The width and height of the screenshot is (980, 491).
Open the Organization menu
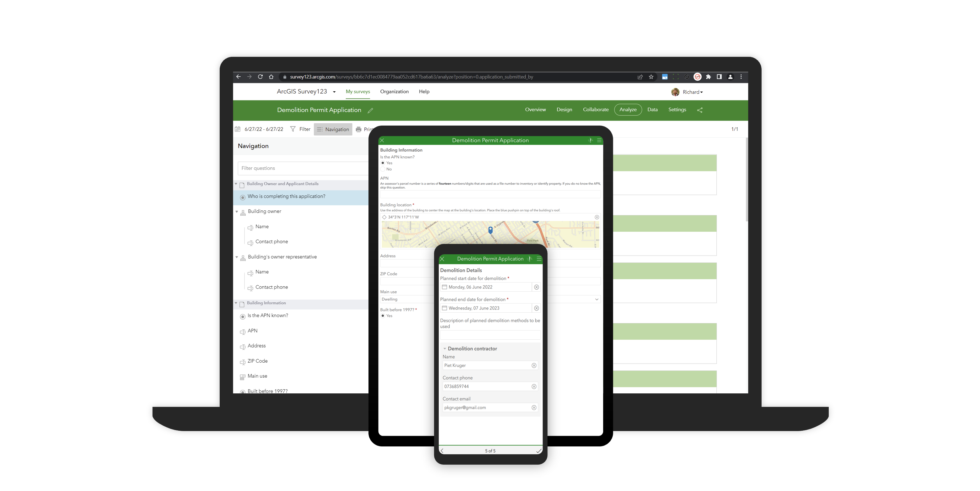tap(394, 92)
